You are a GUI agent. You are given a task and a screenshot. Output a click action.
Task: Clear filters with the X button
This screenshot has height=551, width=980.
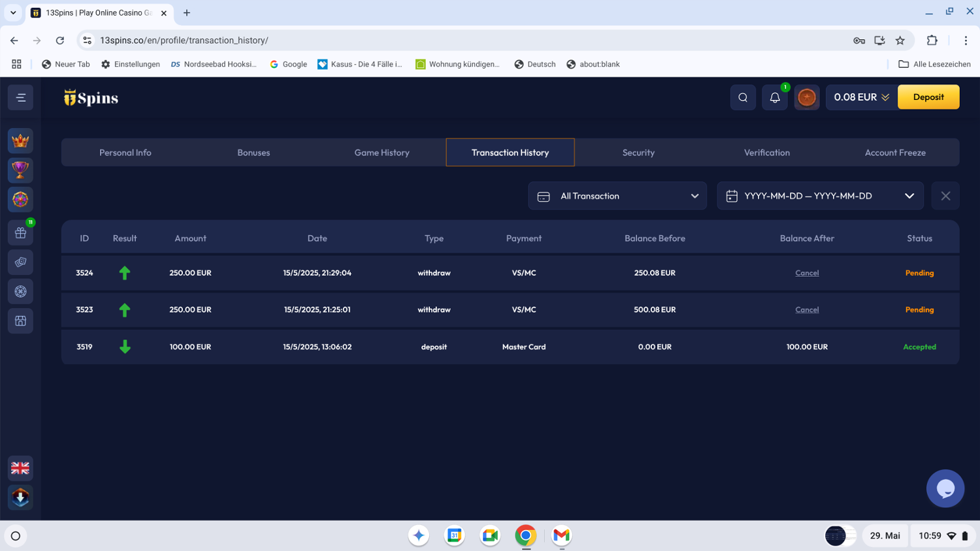click(x=945, y=196)
